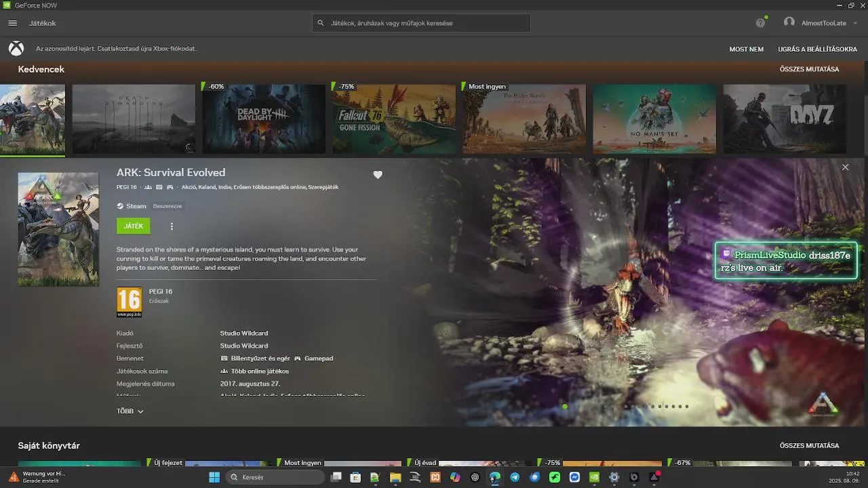Select the No Man's Sky thumbnail
Image resolution: width=868 pixels, height=488 pixels.
pyautogui.click(x=654, y=119)
